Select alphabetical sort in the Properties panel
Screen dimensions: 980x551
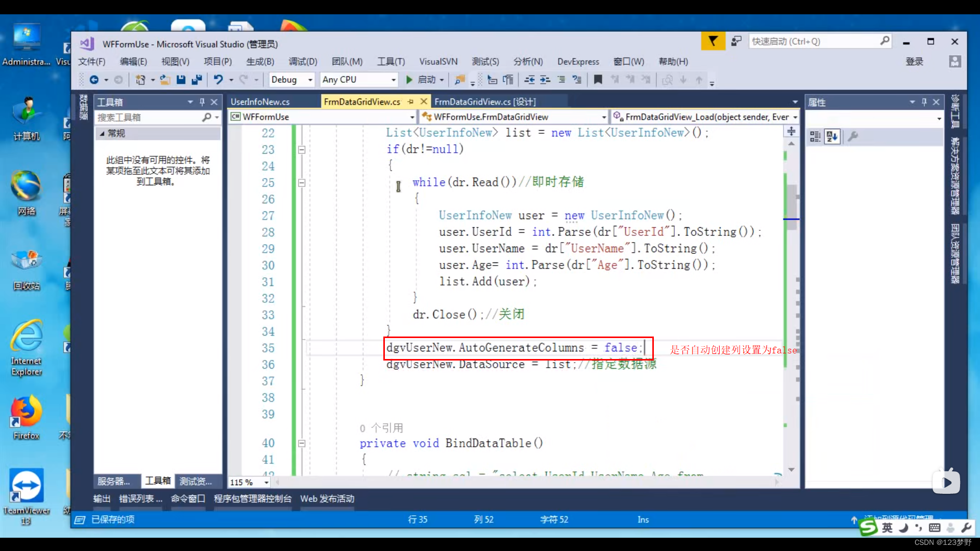click(832, 136)
